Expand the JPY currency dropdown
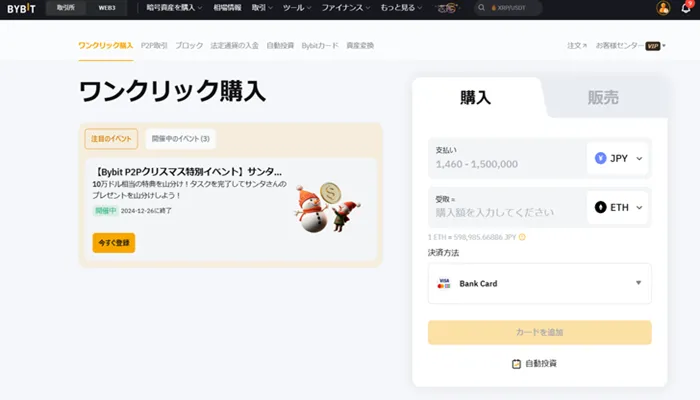The width and height of the screenshot is (700, 400). (619, 158)
